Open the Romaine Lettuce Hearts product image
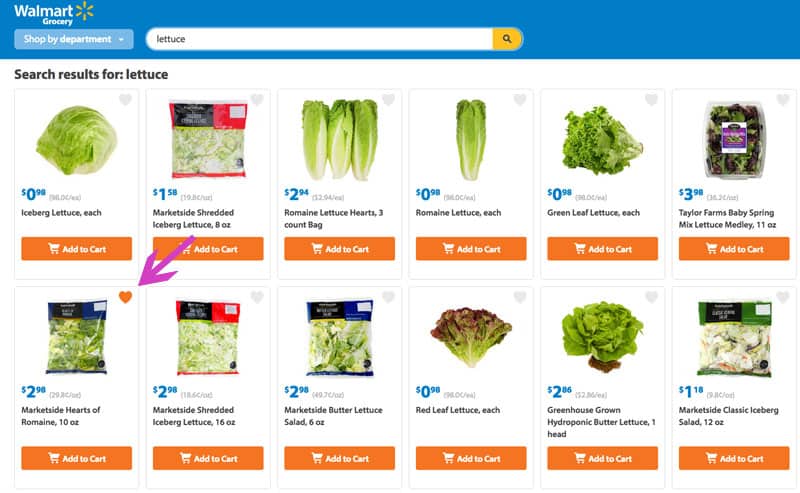 [339, 140]
